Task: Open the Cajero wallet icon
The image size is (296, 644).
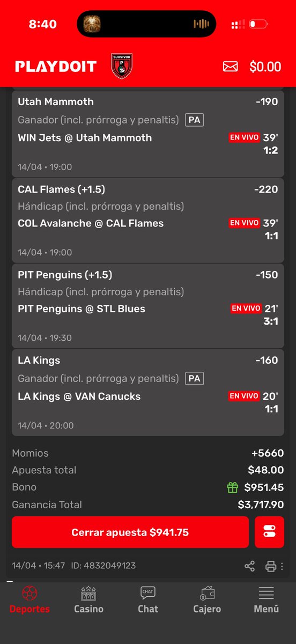Action: pyautogui.click(x=207, y=593)
